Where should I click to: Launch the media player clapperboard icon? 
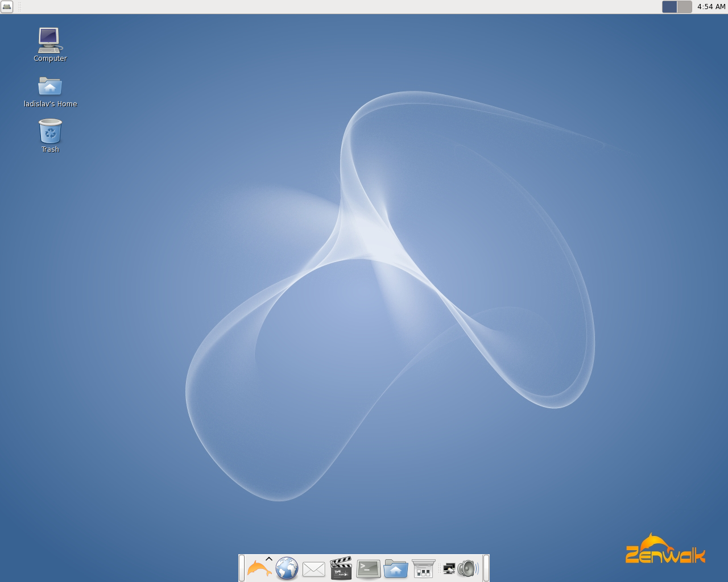click(341, 568)
